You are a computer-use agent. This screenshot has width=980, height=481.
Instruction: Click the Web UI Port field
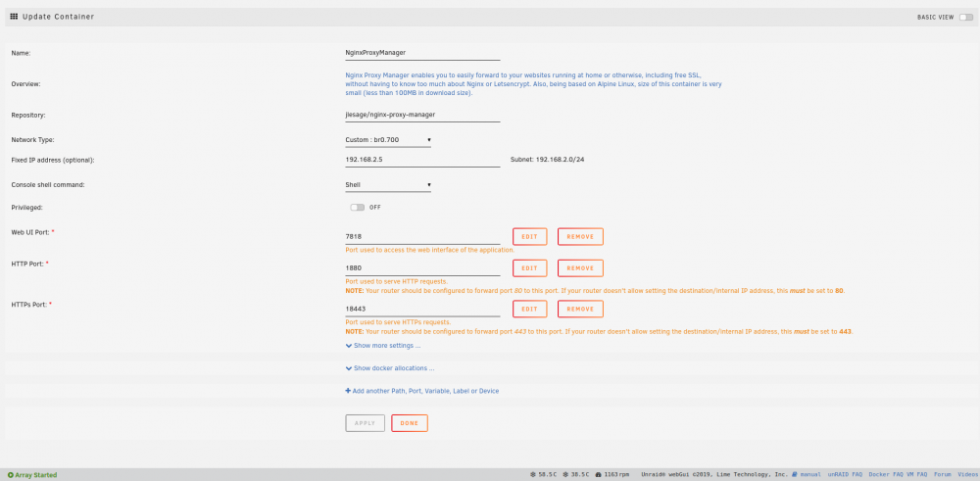click(x=422, y=237)
